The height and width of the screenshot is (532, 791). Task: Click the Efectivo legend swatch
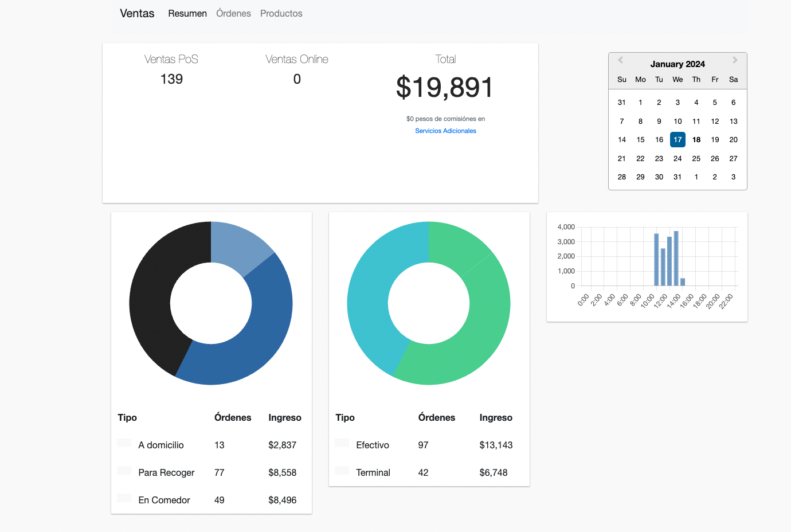pyautogui.click(x=342, y=443)
